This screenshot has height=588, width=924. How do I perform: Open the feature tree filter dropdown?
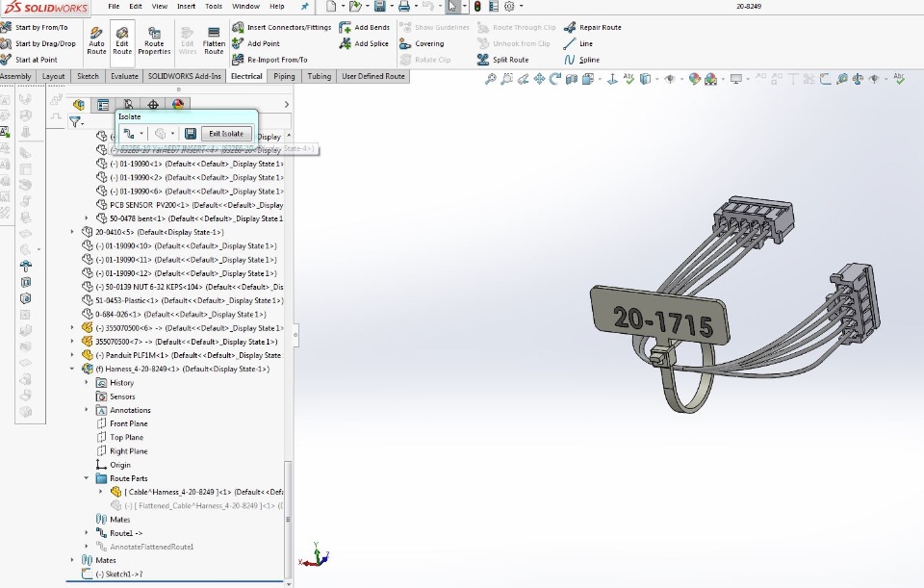(77, 122)
